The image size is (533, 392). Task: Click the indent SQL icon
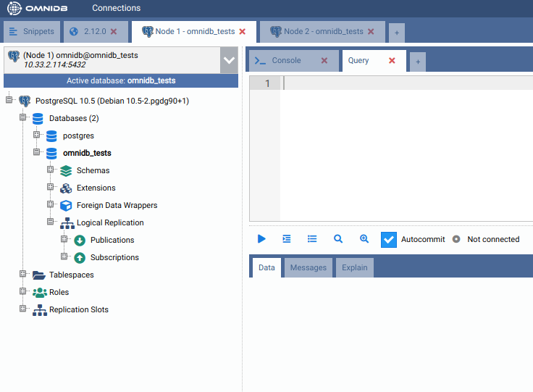(287, 239)
